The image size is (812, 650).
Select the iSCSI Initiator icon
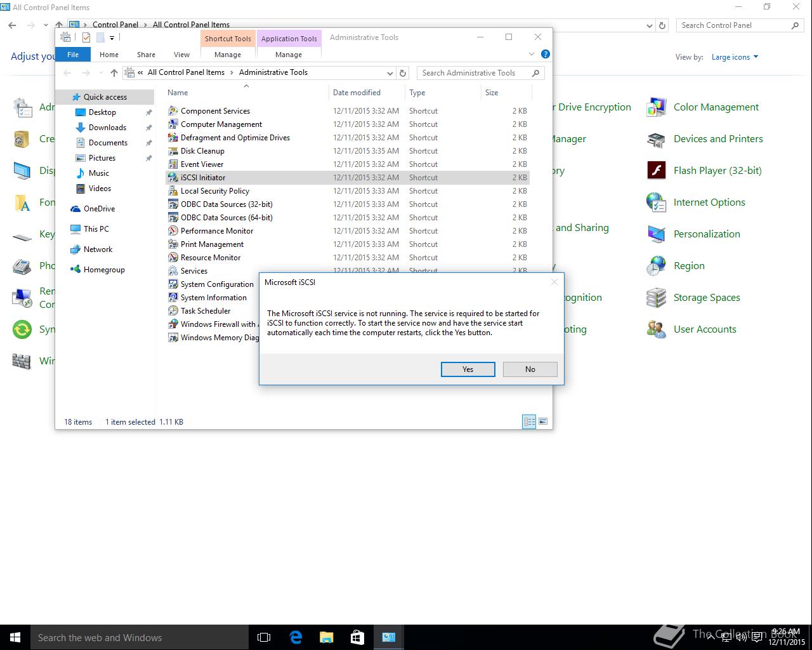pyautogui.click(x=173, y=178)
